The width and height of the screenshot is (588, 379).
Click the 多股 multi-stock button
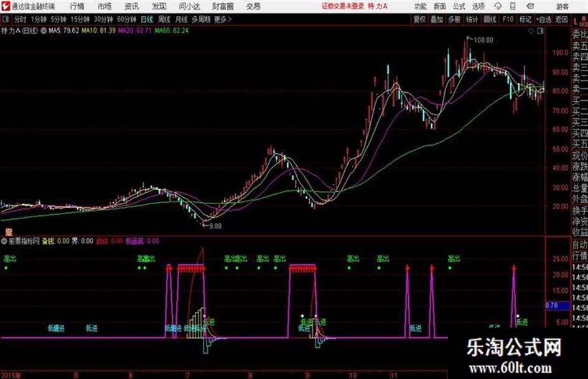[x=454, y=19]
